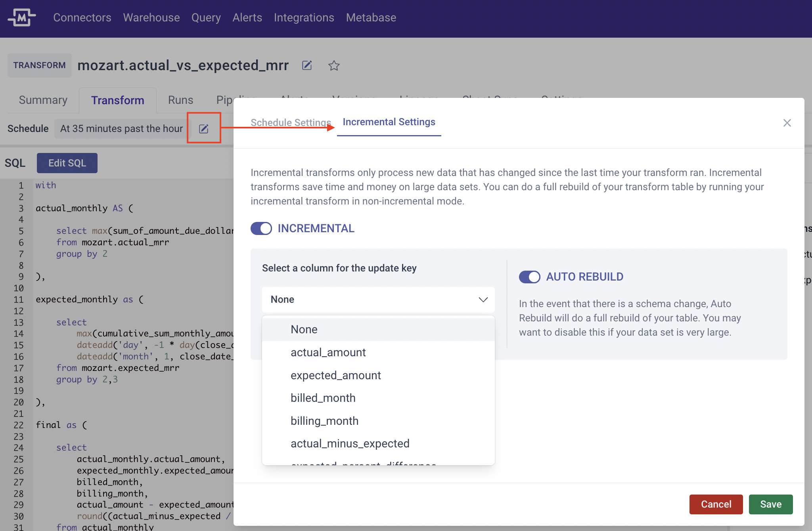Switch to the Schedule Settings tab
Viewport: 812px width, 531px height.
[291, 122]
